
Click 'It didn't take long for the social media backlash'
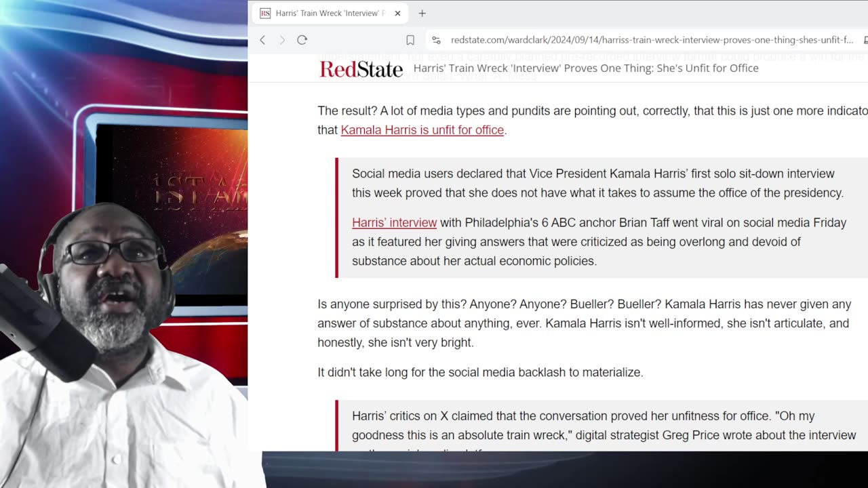(480, 372)
